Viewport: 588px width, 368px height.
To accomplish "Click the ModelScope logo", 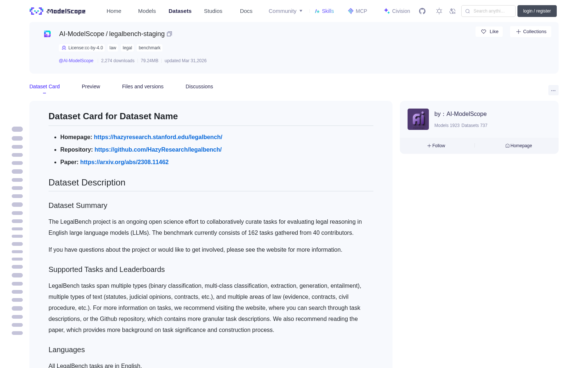I will pos(58,11).
